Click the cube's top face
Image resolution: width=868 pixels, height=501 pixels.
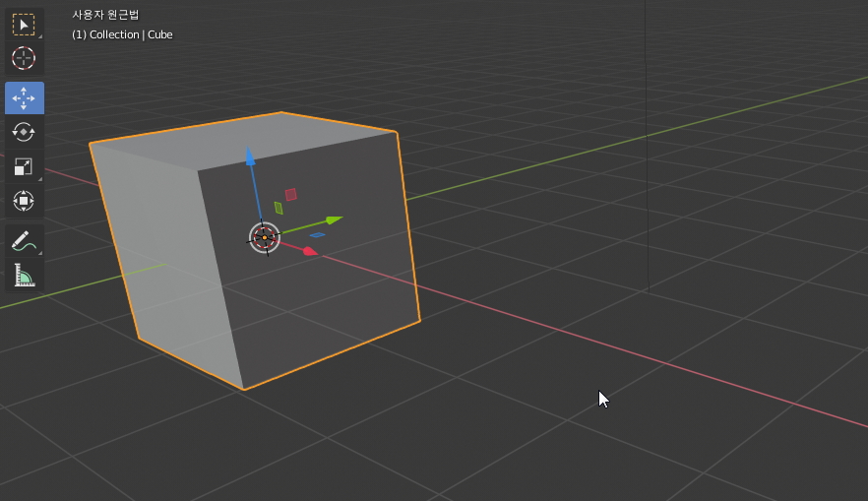click(x=244, y=141)
